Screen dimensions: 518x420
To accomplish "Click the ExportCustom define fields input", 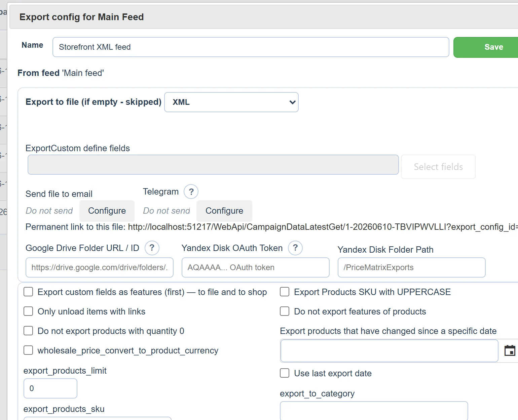I will tap(213, 165).
